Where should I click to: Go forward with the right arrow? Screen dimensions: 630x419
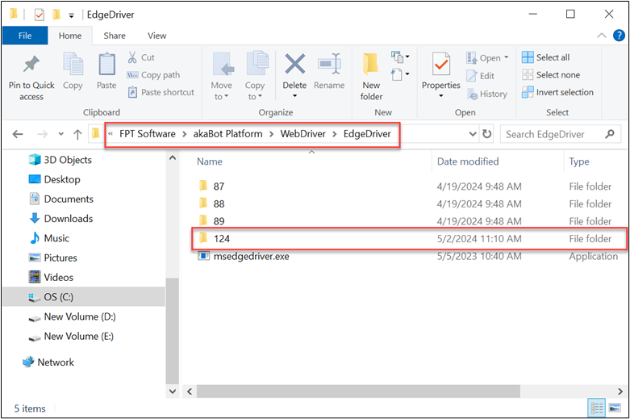42,134
